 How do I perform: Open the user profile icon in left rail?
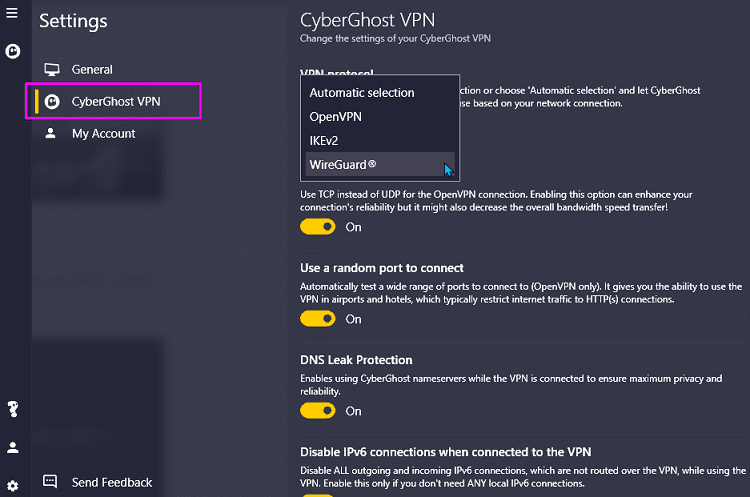(x=12, y=448)
